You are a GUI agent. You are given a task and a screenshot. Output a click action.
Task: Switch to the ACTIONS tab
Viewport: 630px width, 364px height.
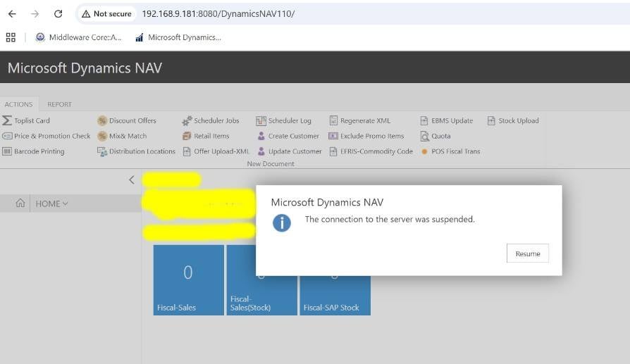click(x=19, y=104)
